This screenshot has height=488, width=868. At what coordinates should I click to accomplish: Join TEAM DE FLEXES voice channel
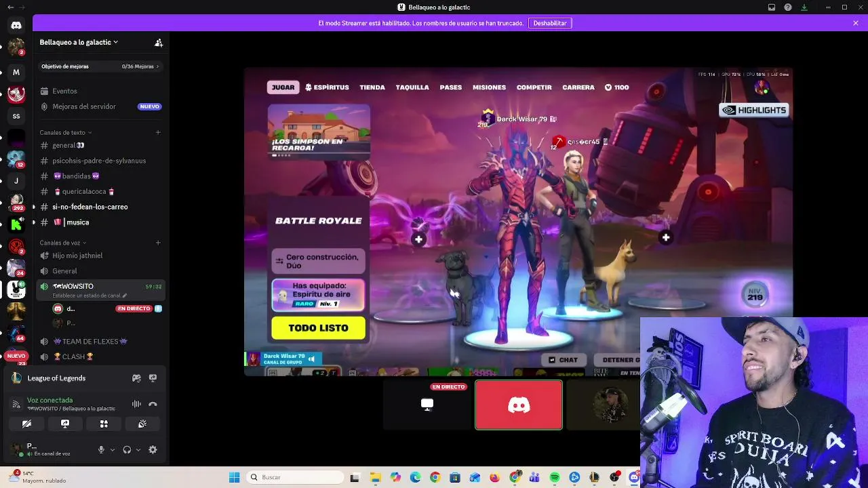pos(101,342)
